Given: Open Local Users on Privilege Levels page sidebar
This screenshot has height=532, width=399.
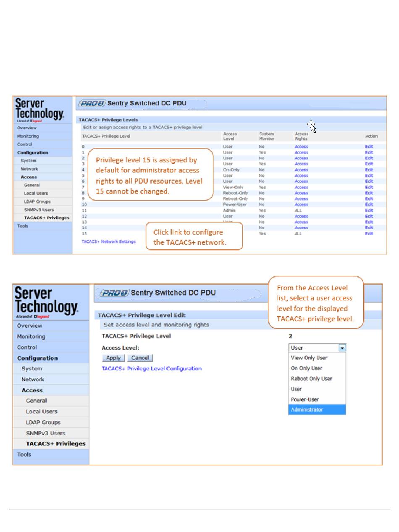Looking at the screenshot, I should pyautogui.click(x=36, y=193).
